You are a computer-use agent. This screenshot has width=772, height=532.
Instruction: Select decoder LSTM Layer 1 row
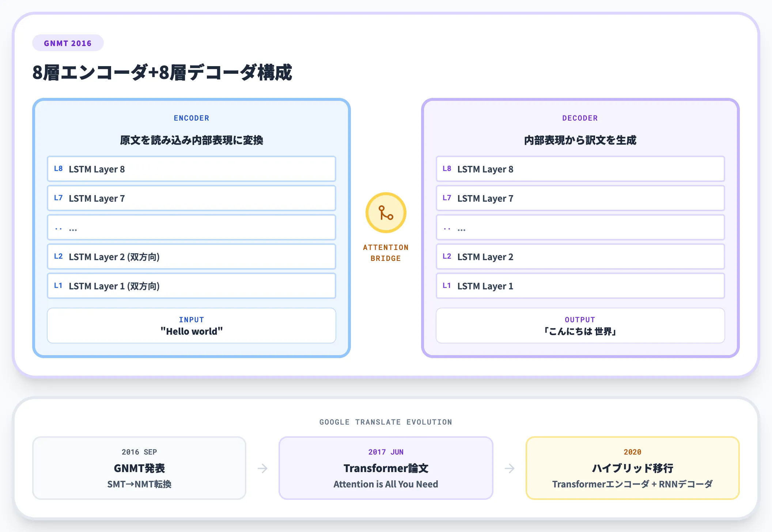(580, 286)
